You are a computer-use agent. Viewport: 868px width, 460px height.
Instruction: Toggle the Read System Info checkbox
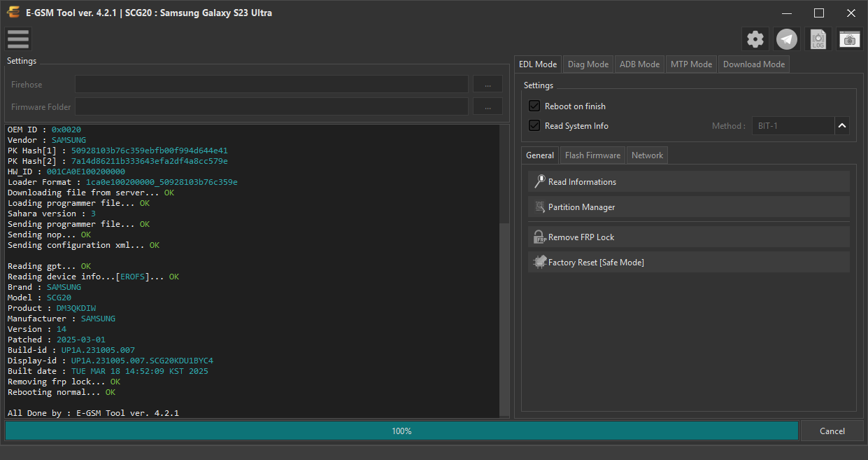pos(534,126)
